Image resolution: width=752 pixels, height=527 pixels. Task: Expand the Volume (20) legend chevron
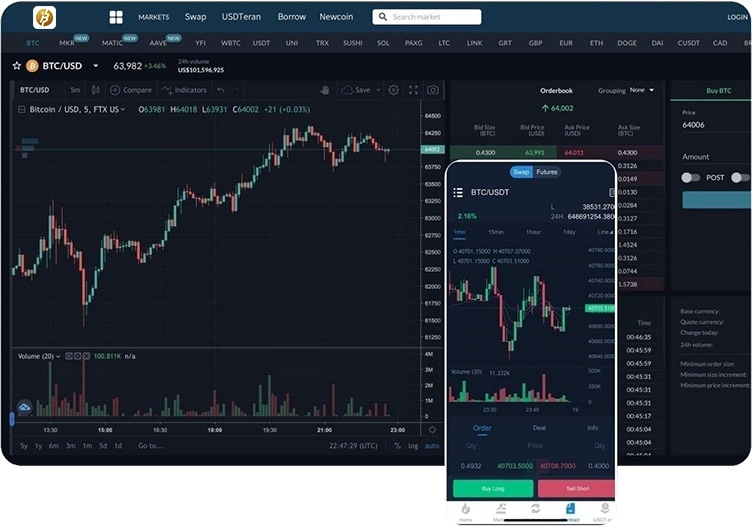[x=58, y=356]
